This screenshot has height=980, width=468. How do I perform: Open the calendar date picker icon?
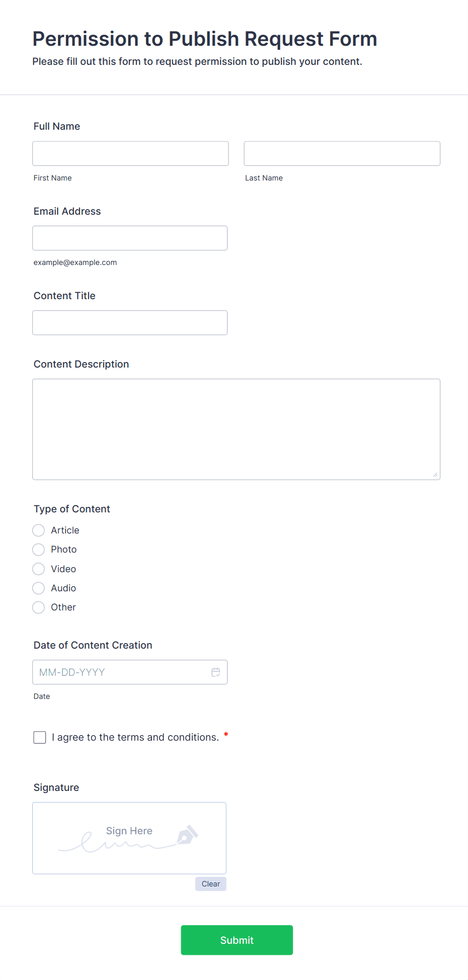[x=216, y=672]
